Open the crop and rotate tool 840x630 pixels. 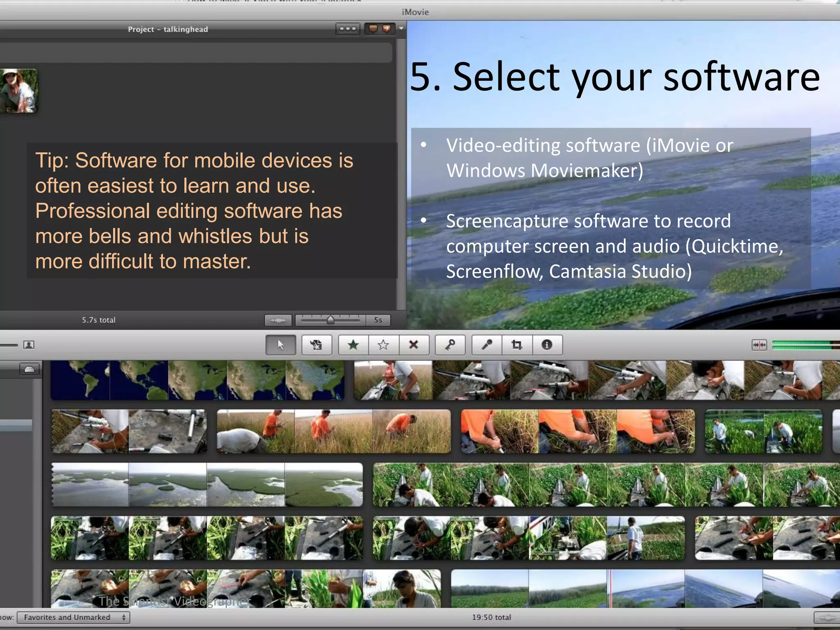pos(517,345)
